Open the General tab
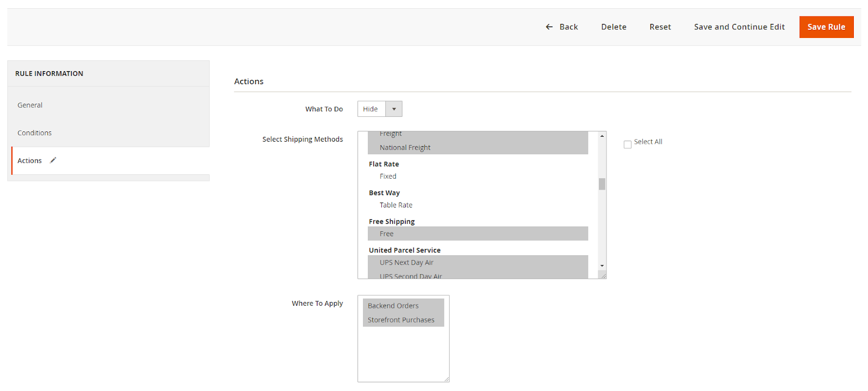The height and width of the screenshot is (391, 868). point(30,105)
